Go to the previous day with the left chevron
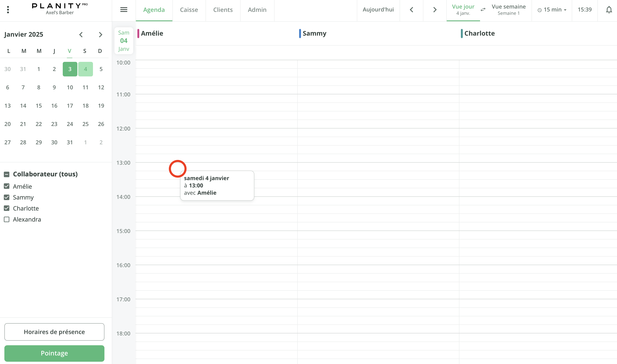Viewport: 617px width, 364px height. pos(411,10)
